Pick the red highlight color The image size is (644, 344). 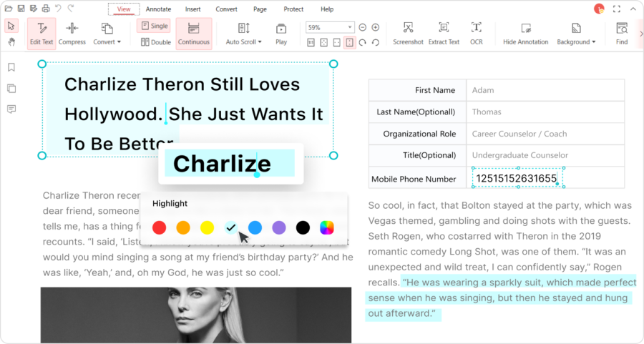(x=160, y=227)
